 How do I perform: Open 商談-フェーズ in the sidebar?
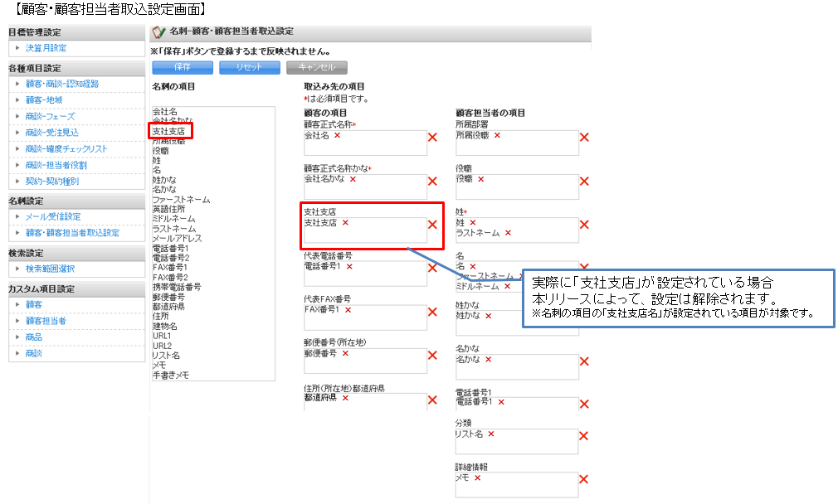click(x=50, y=116)
